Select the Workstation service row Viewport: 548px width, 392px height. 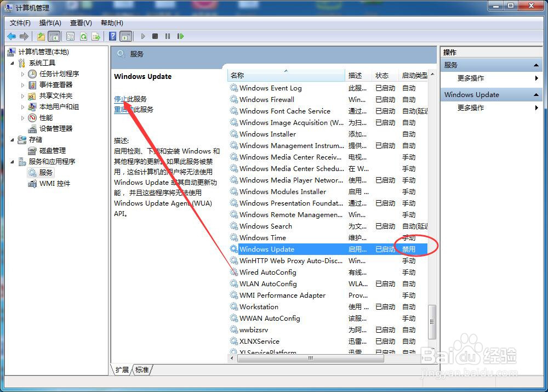click(x=328, y=307)
